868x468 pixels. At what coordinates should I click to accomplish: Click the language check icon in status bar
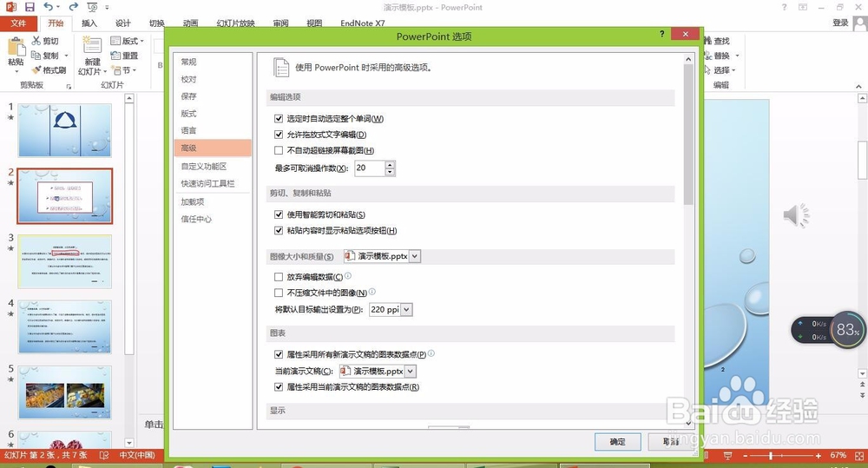[x=103, y=455]
